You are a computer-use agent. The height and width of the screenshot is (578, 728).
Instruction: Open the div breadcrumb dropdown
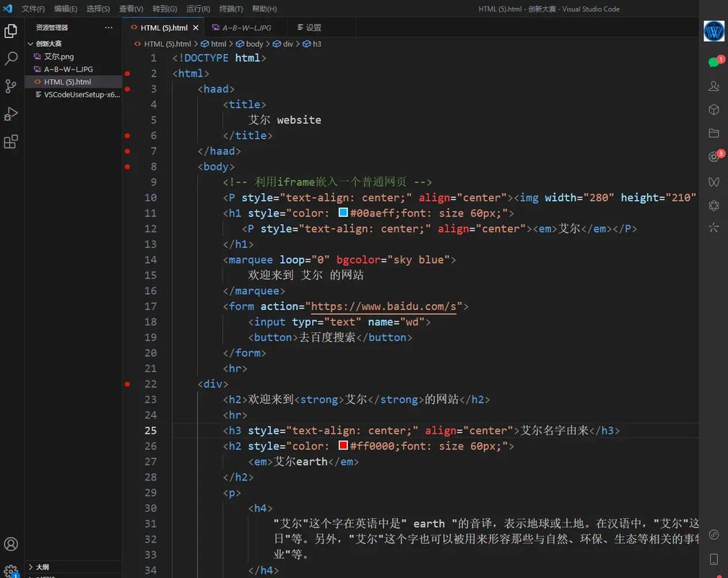(x=287, y=43)
